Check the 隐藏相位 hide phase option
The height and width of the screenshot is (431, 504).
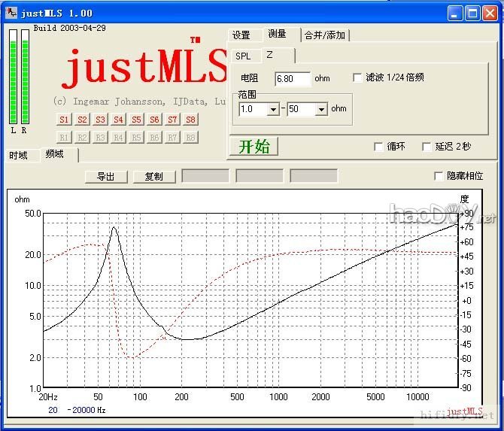click(439, 176)
